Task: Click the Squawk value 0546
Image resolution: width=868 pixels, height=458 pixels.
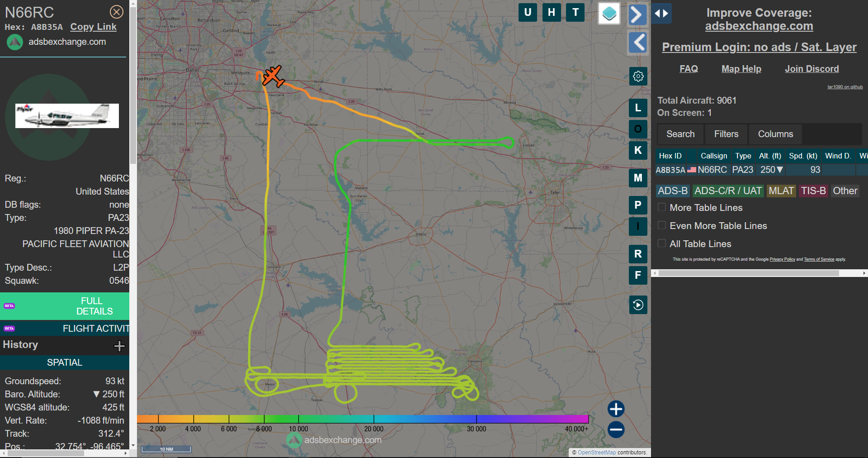Action: coord(119,281)
